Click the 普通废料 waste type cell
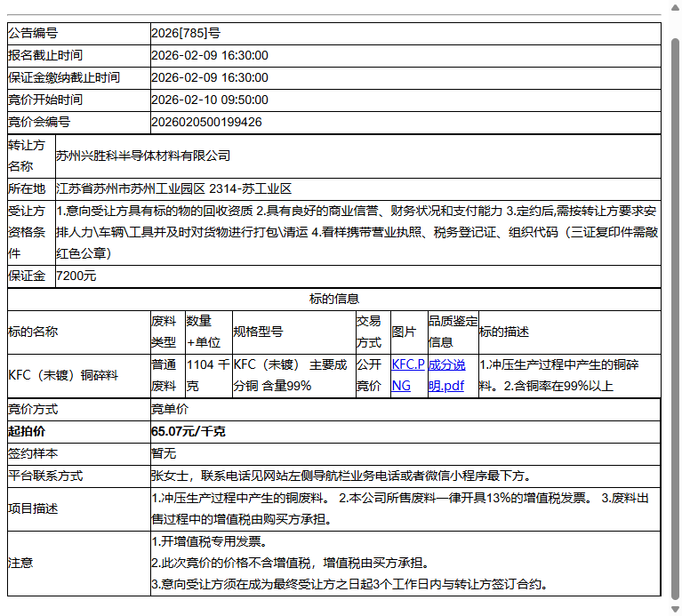Viewport: 682px width, 616px height. (x=168, y=376)
